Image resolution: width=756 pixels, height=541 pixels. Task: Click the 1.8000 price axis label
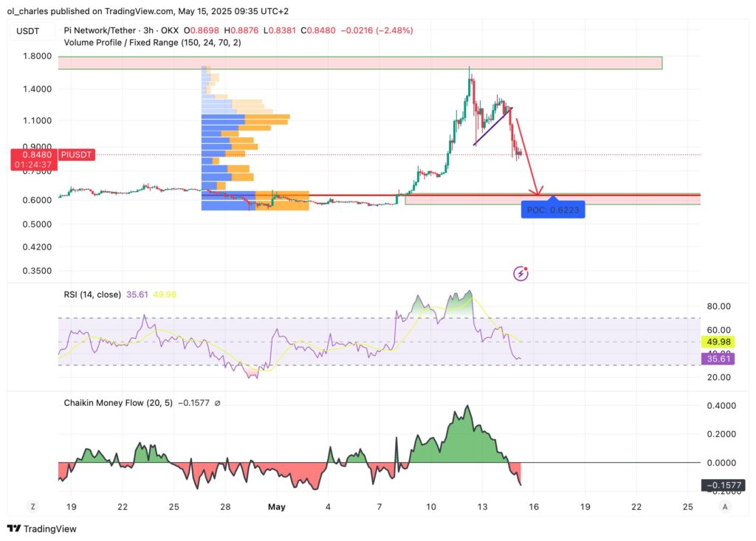(37, 56)
